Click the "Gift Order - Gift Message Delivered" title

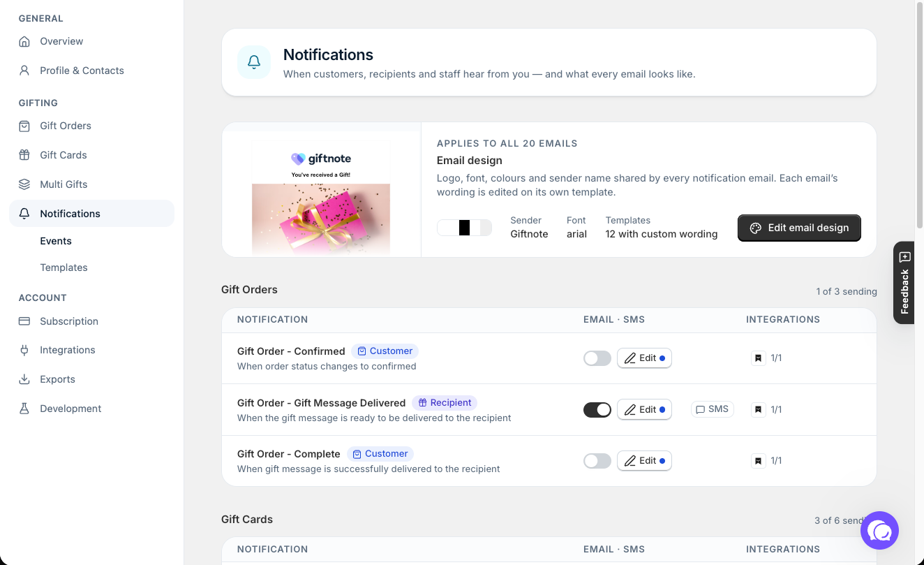(x=321, y=403)
